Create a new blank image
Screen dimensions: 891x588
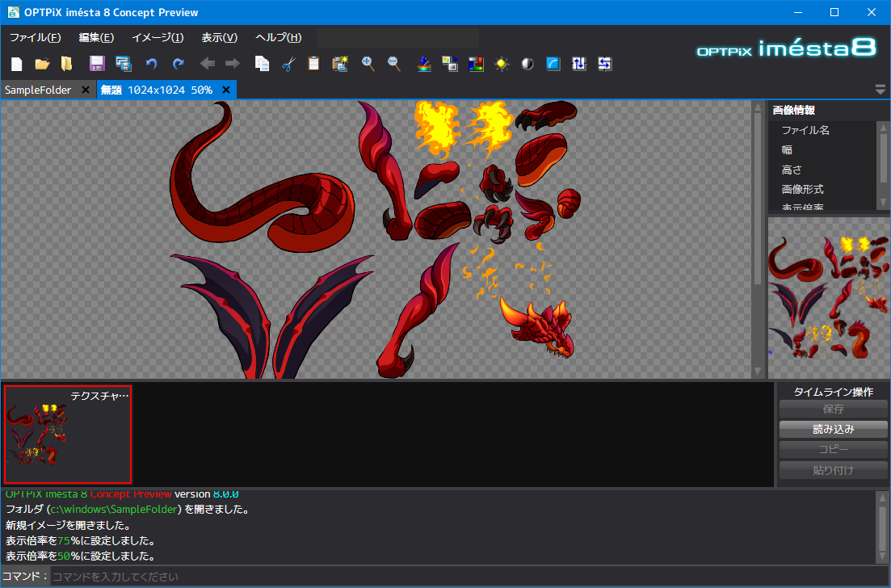(16, 64)
